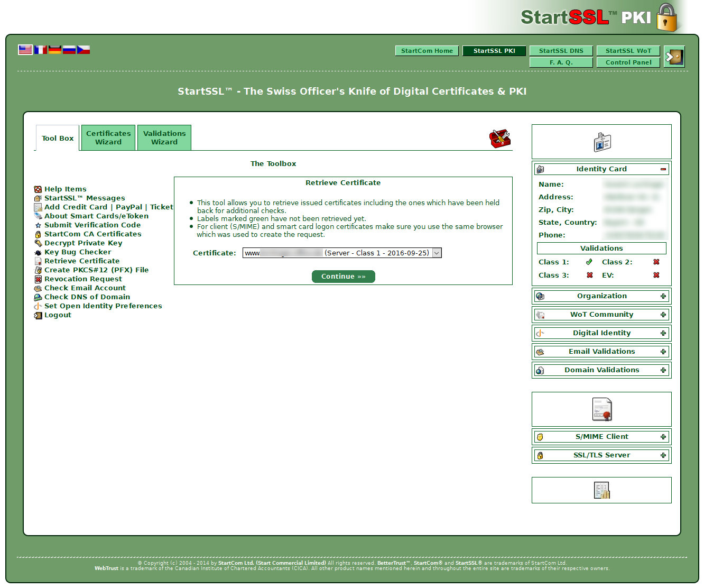Click the Check DNS of Domain icon

pos(38,297)
